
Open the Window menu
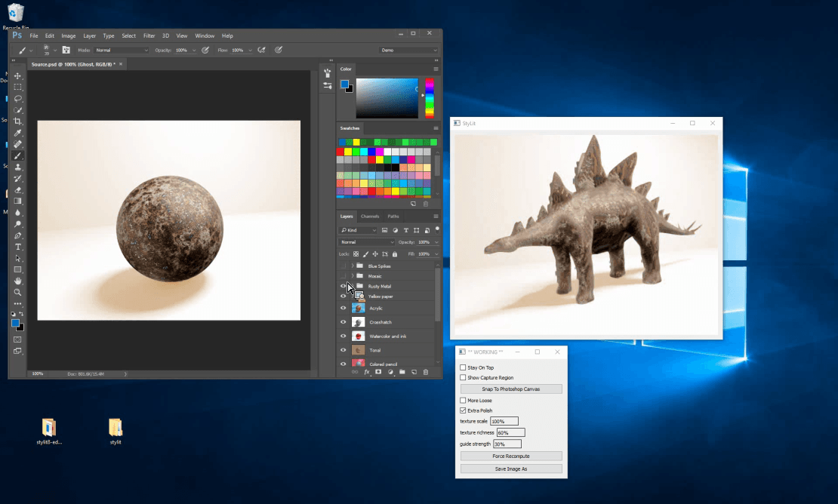click(205, 35)
